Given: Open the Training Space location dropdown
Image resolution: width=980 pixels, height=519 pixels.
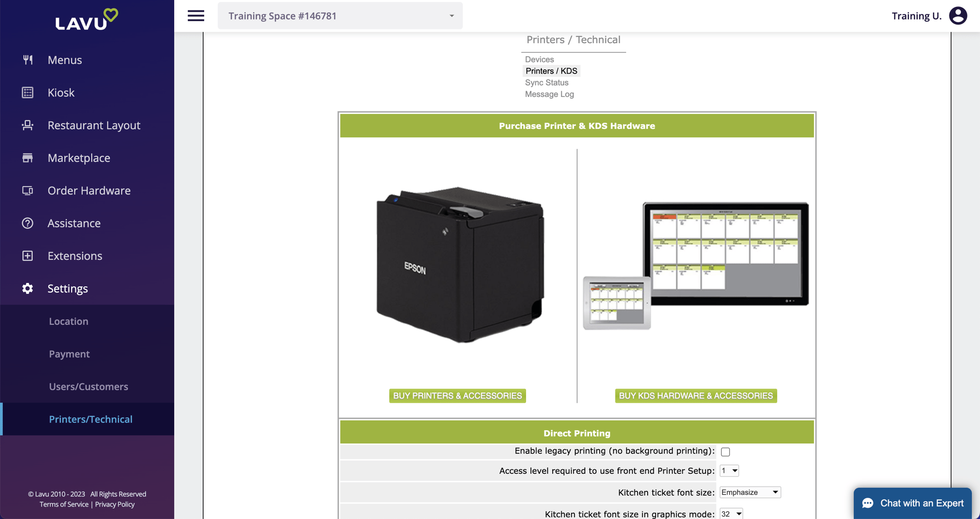Looking at the screenshot, I should pyautogui.click(x=340, y=16).
